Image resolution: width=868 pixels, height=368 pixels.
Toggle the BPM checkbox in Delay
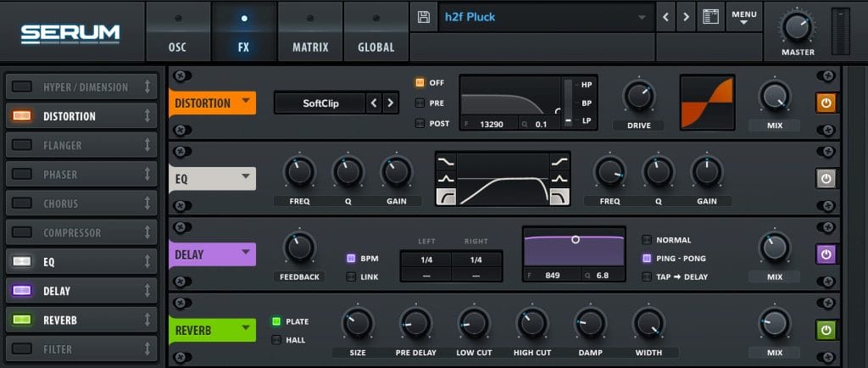[x=351, y=258]
